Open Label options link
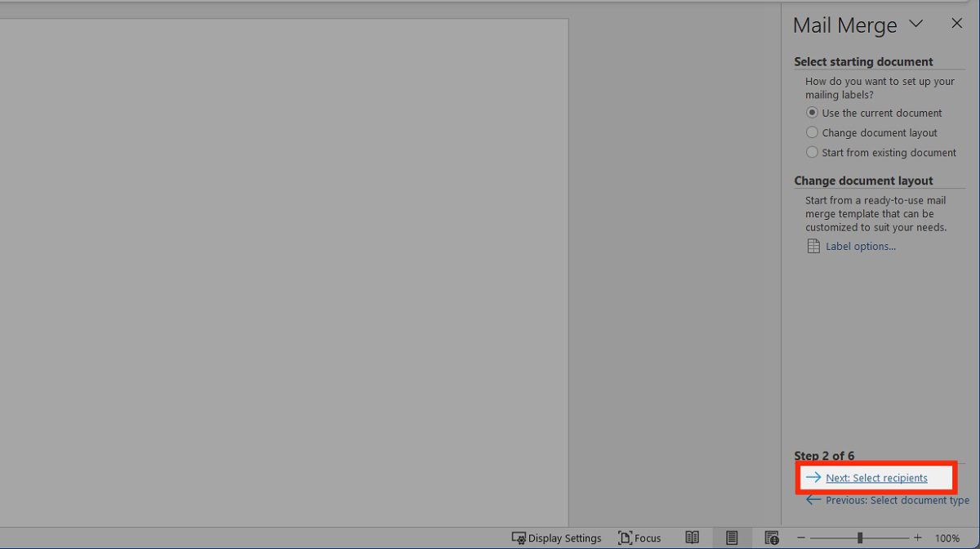 (851, 246)
